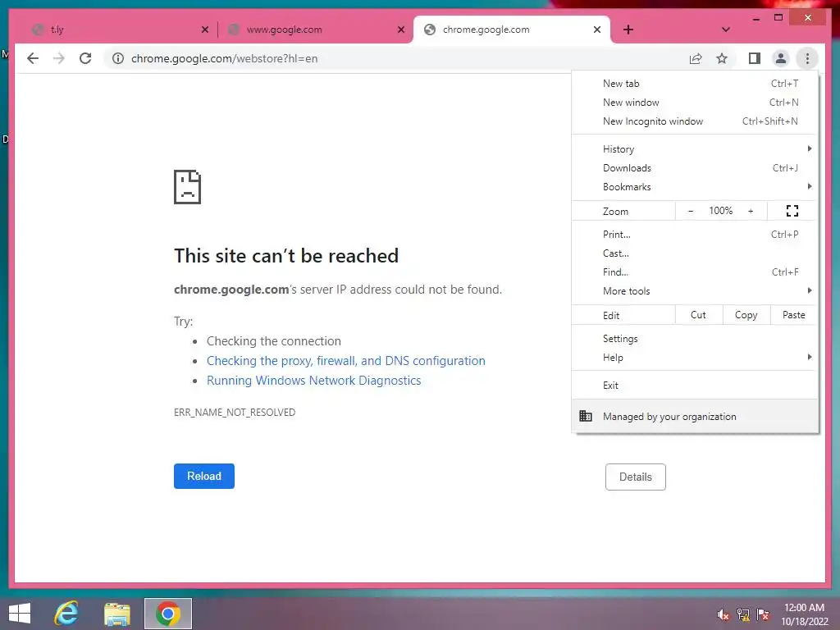Viewport: 840px width, 630px height.
Task: View site information icon in address bar
Action: point(118,58)
